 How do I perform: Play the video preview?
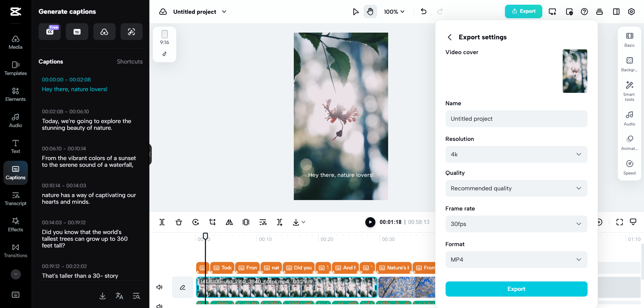tap(370, 222)
